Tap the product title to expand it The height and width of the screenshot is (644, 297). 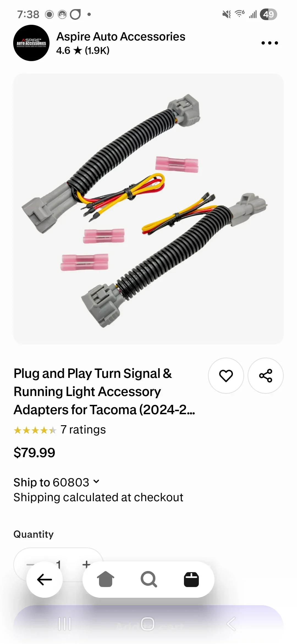(x=105, y=391)
